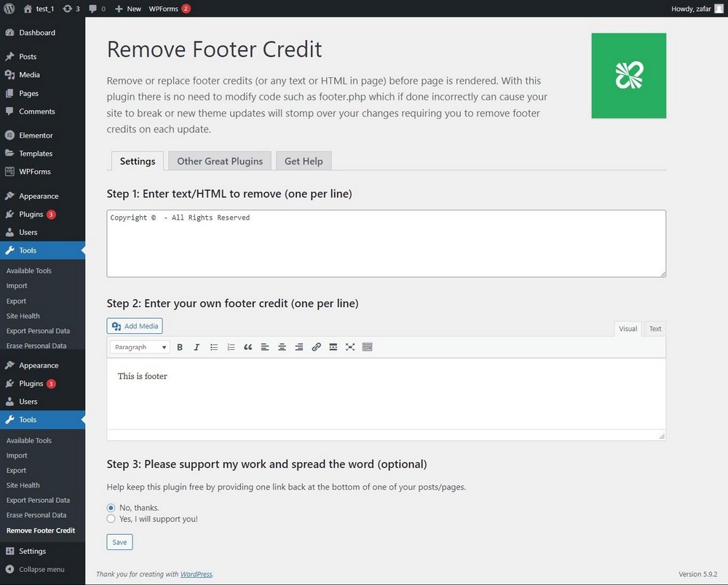Click the green plugin logo image
This screenshot has height=585, width=728.
coord(629,76)
